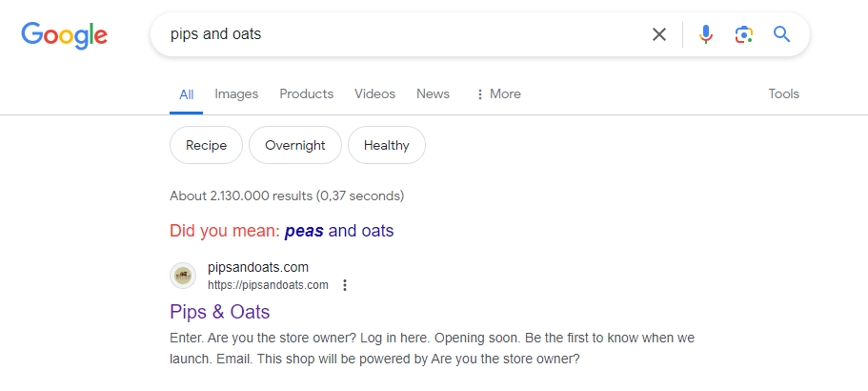The width and height of the screenshot is (868, 391).
Task: Click the 'peas and oats' suggestion
Action: pos(338,231)
